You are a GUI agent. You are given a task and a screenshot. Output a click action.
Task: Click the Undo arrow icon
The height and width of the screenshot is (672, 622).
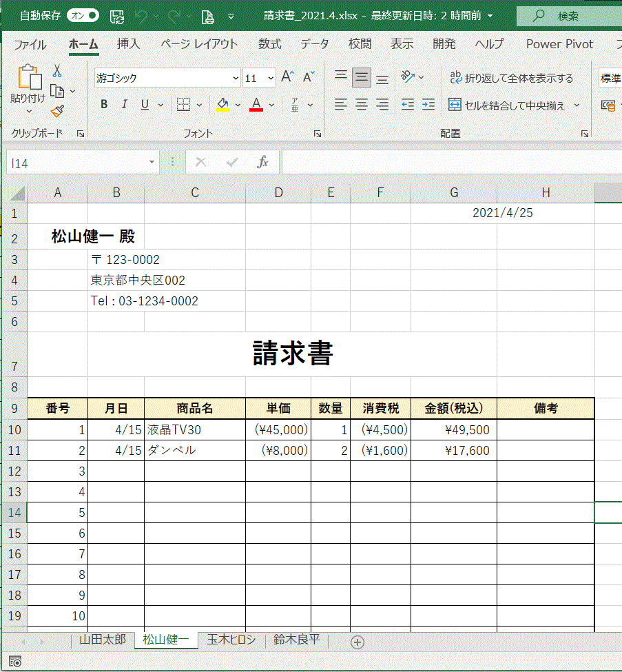pos(141,17)
